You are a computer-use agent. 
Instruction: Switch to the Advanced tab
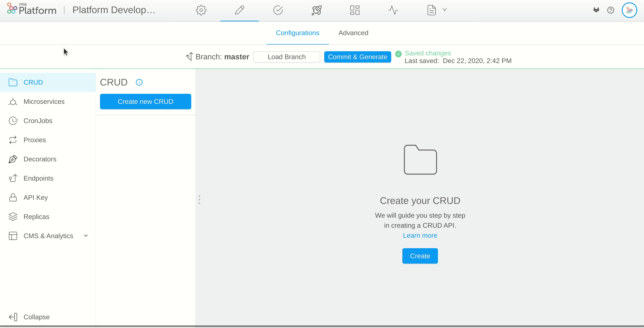[353, 33]
